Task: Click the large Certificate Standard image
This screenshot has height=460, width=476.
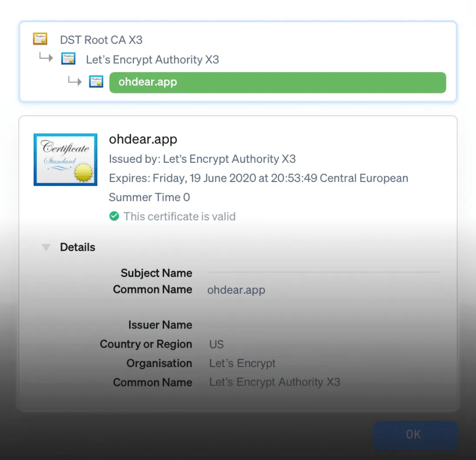Action: point(65,160)
